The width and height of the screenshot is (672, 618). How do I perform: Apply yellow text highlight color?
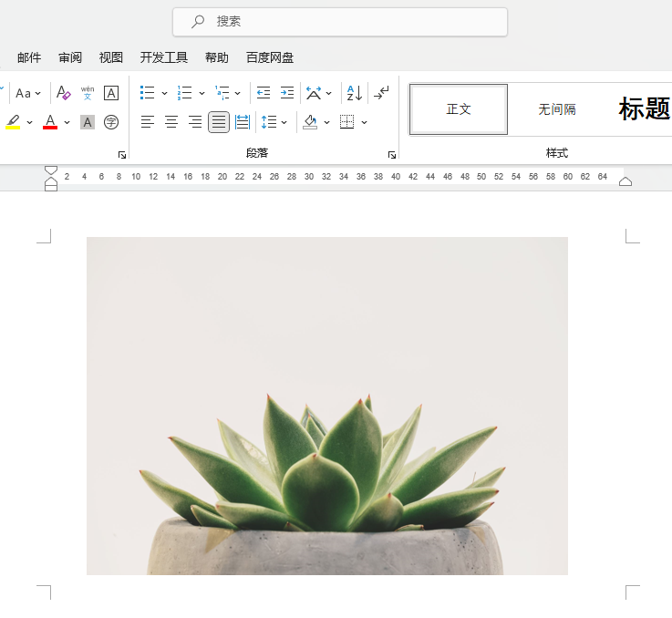click(14, 122)
